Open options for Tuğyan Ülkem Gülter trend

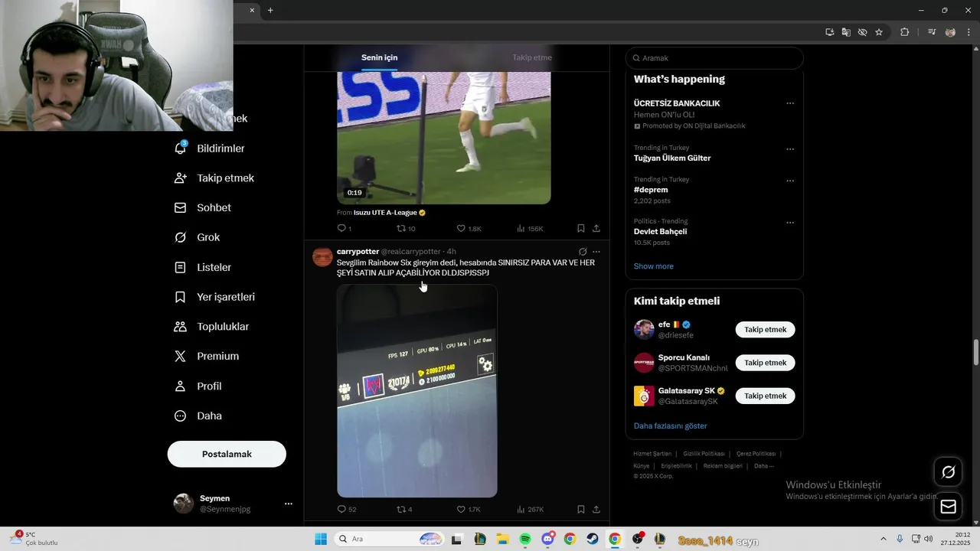[x=790, y=149]
